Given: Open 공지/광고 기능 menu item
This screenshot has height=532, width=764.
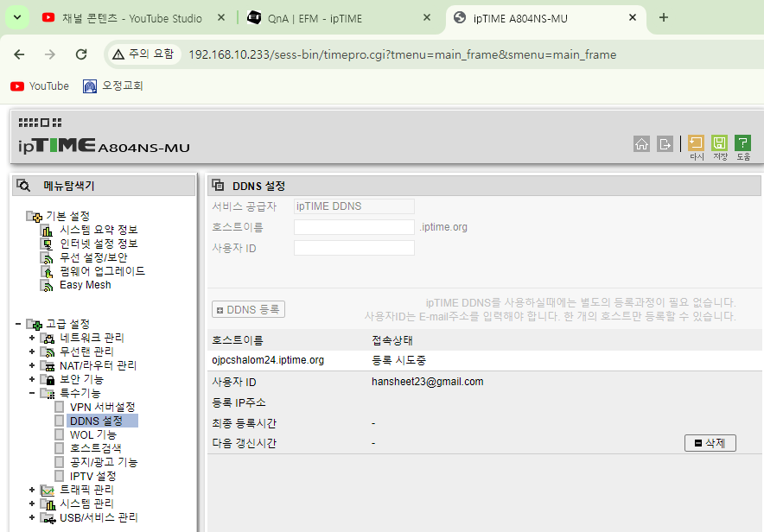Looking at the screenshot, I should pos(104,462).
